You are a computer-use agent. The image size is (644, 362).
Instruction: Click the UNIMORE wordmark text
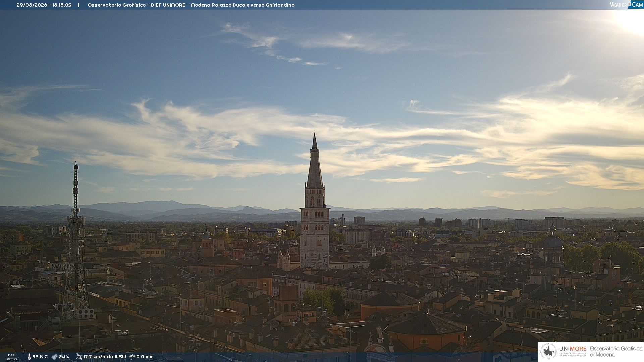(x=573, y=349)
